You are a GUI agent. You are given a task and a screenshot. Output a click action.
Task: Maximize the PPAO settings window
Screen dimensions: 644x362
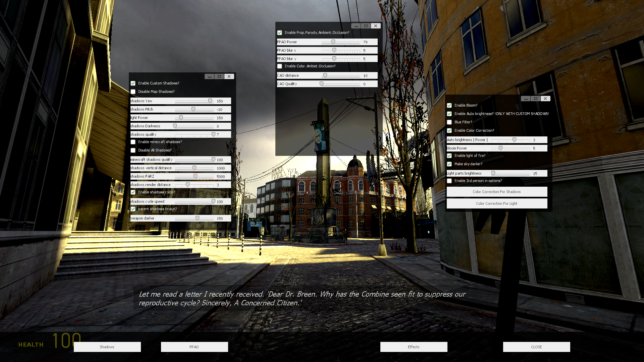click(x=366, y=26)
